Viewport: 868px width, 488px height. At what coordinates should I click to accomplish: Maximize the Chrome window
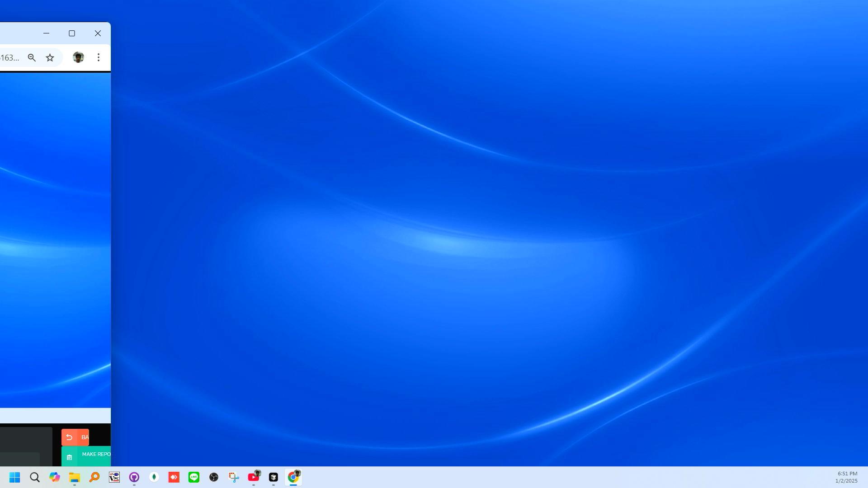[x=72, y=33]
